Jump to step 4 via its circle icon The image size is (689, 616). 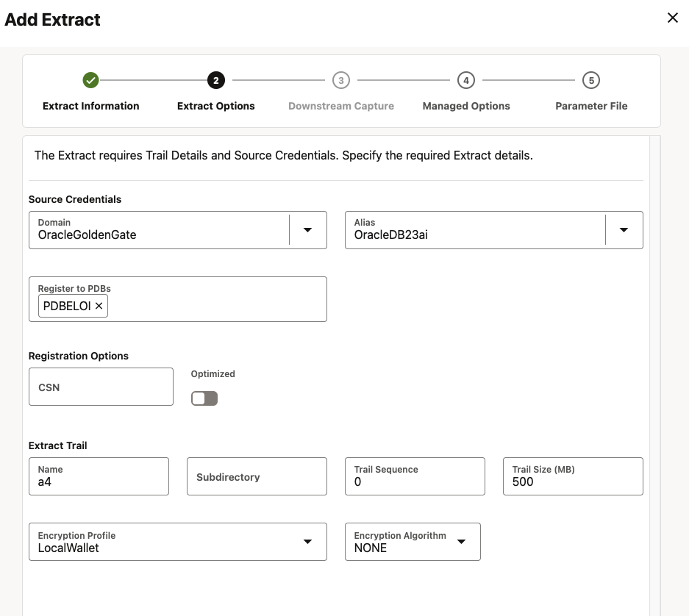pyautogui.click(x=465, y=80)
